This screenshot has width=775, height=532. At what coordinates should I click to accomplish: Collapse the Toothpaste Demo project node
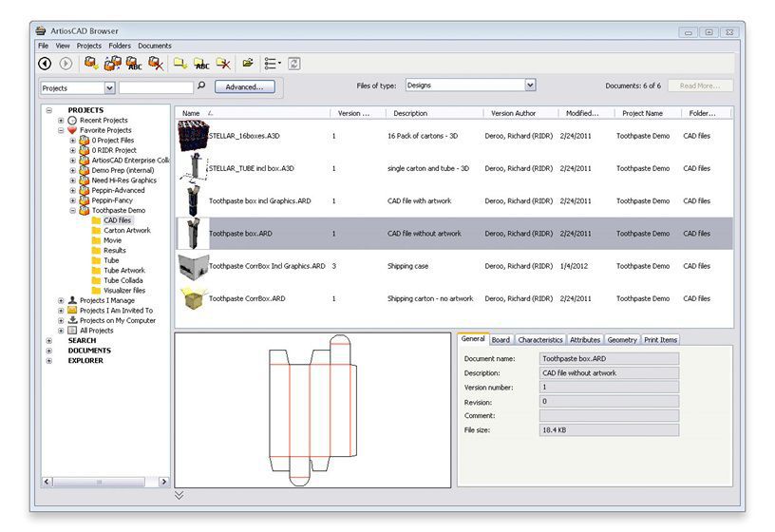[x=72, y=211]
